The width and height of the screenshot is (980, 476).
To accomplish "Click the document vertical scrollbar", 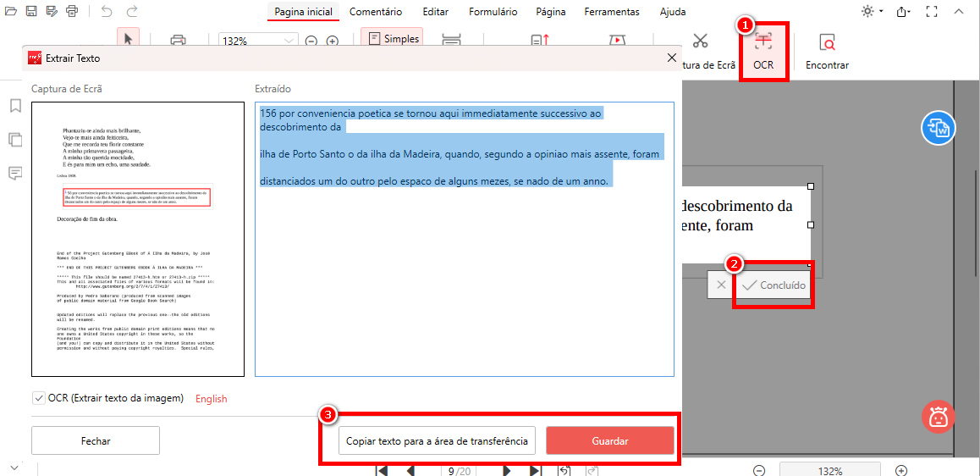I will 975,222.
